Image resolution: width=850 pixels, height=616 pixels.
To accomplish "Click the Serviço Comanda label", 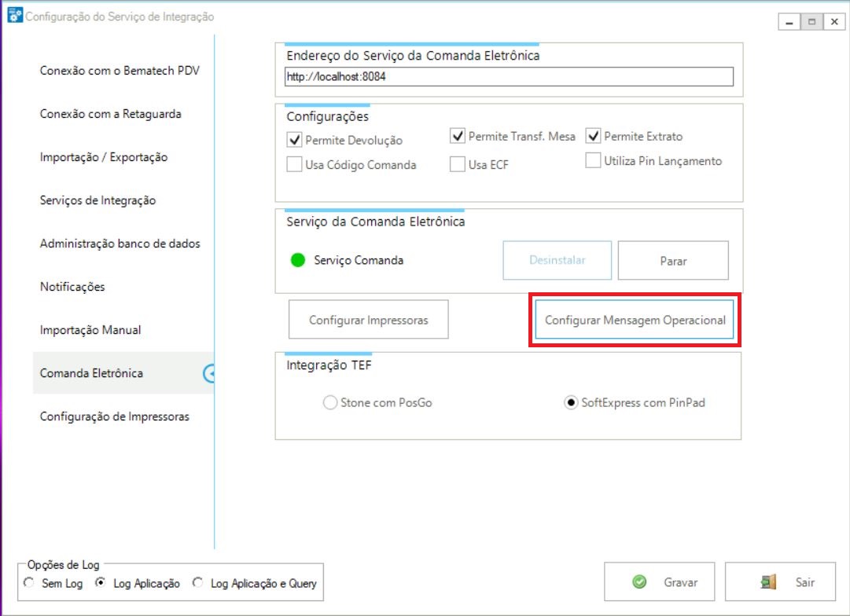I will [359, 260].
